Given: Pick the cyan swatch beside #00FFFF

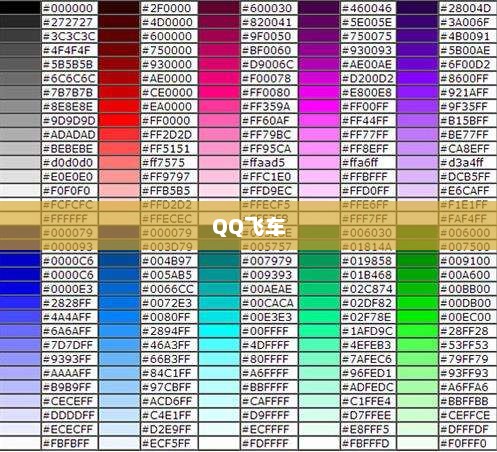Looking at the screenshot, I should pos(219,331).
